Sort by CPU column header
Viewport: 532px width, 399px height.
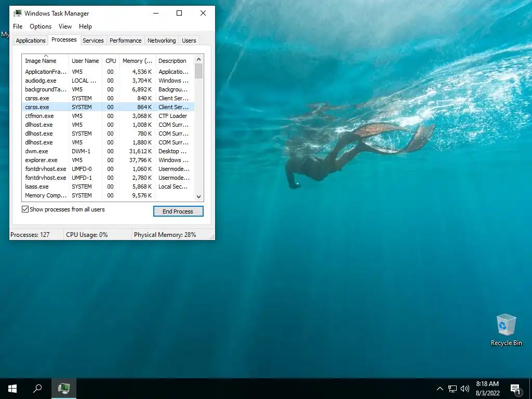[x=111, y=61]
